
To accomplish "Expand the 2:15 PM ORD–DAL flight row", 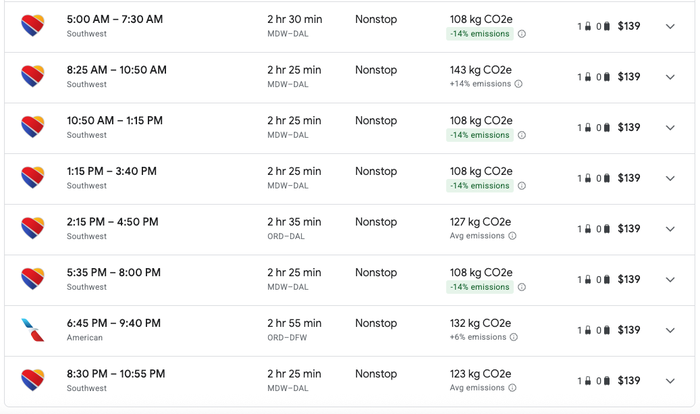I will coord(670,229).
